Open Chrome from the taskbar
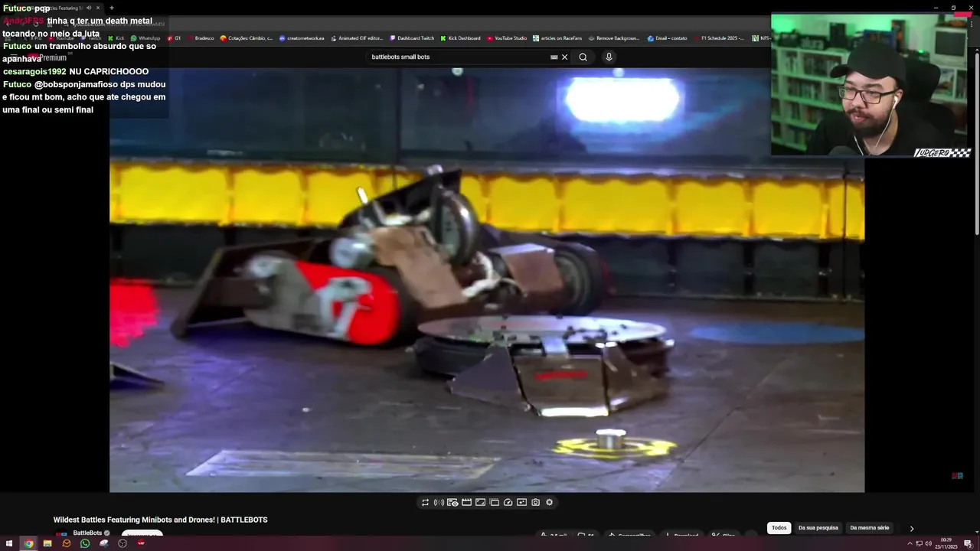 pos(28,543)
